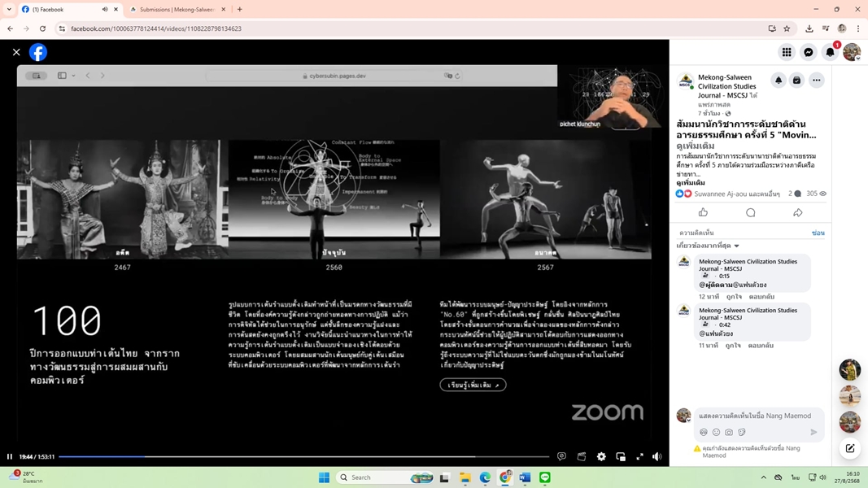Open new message compose icon
The width and height of the screenshot is (868, 488).
coord(850,448)
